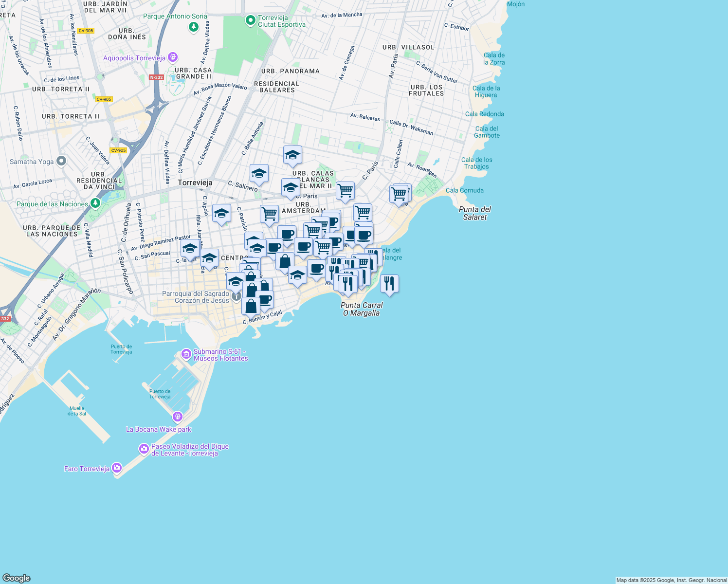This screenshot has height=584, width=728.
Task: Select the Paseo Voladizo camera icon
Action: tap(144, 449)
